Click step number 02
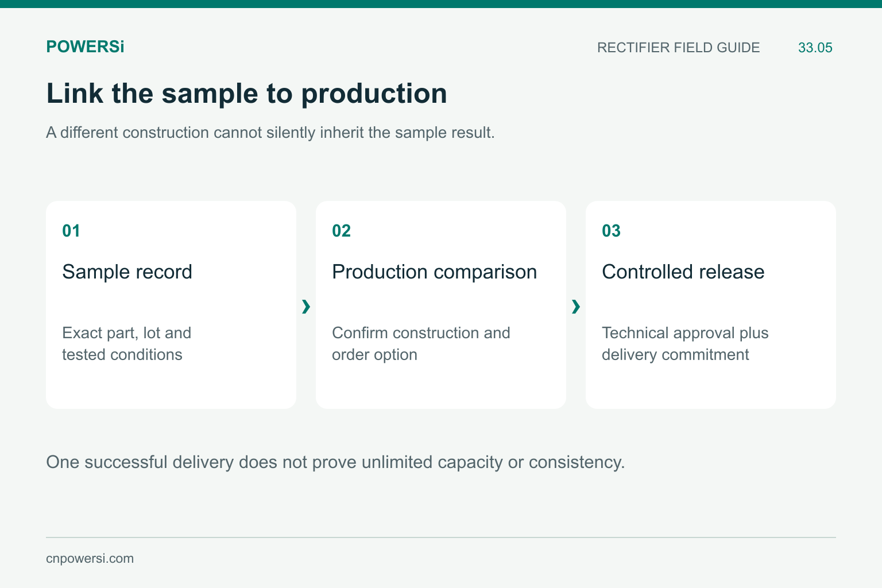 [x=341, y=231]
